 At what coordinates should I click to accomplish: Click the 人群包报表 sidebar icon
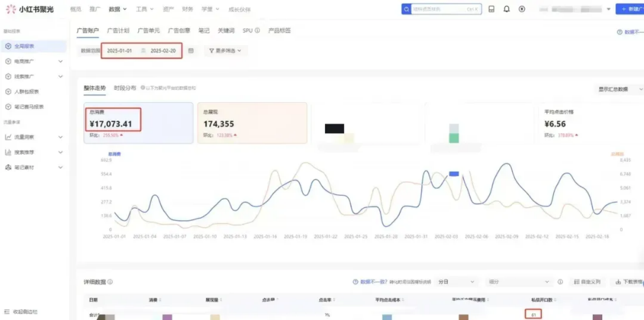tap(8, 91)
